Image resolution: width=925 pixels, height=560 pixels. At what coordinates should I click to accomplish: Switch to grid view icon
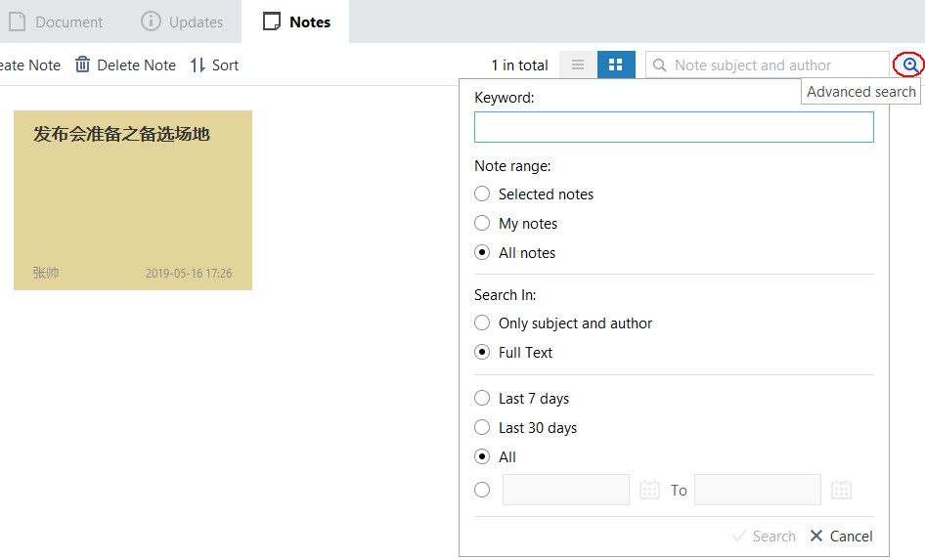[616, 65]
